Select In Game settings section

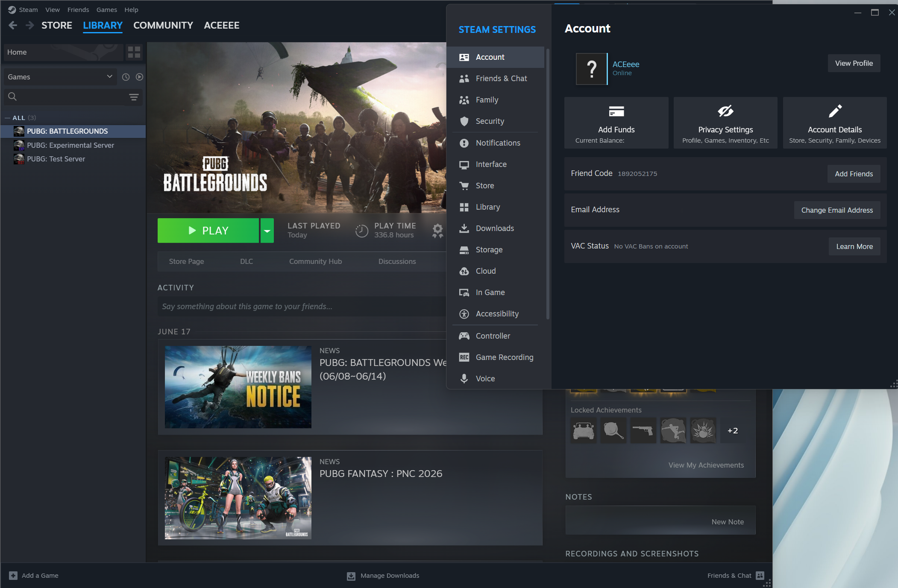496,293
